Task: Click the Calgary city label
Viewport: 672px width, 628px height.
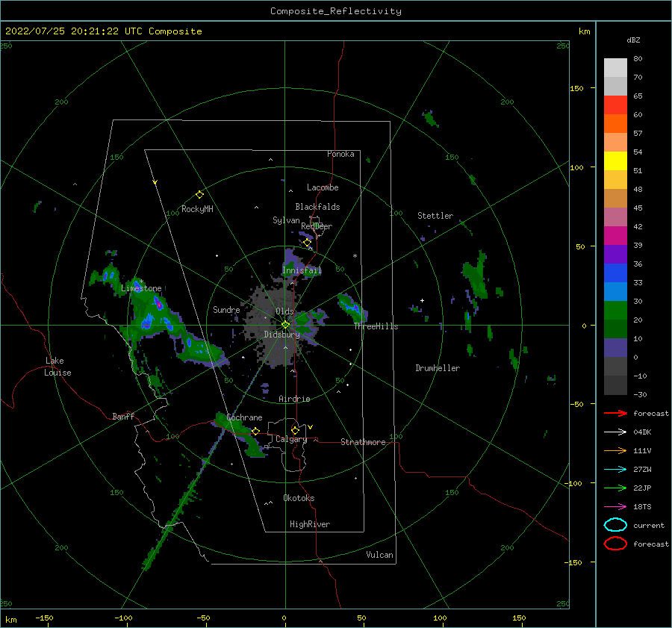Action: (291, 439)
